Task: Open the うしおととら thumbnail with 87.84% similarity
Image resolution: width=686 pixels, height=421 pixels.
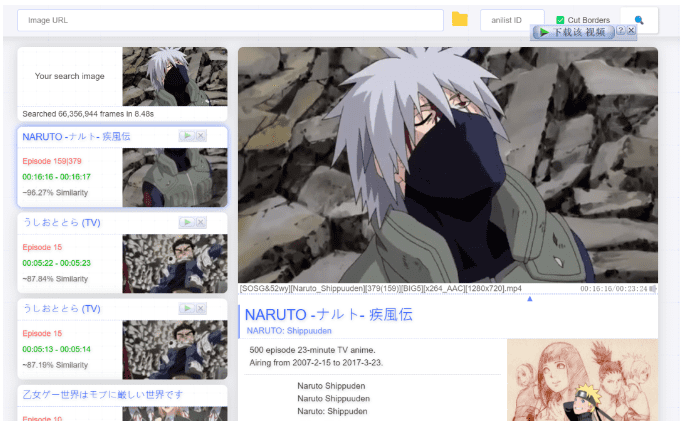Action: point(175,263)
